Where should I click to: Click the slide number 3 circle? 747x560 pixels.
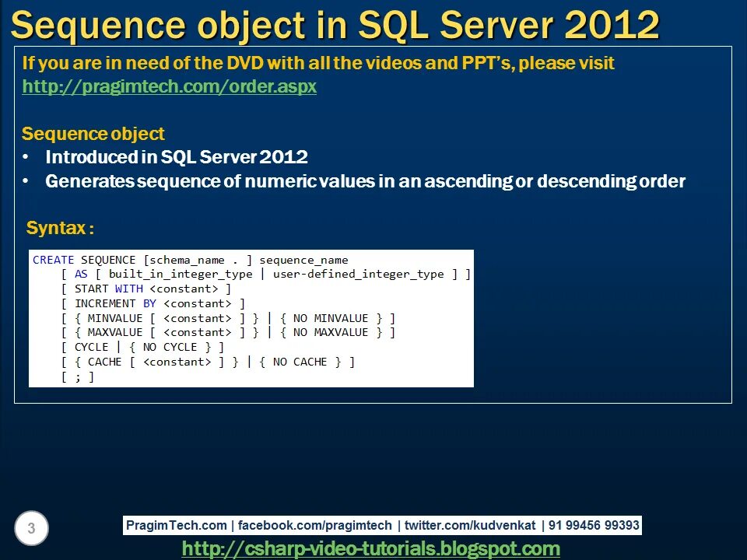click(31, 528)
